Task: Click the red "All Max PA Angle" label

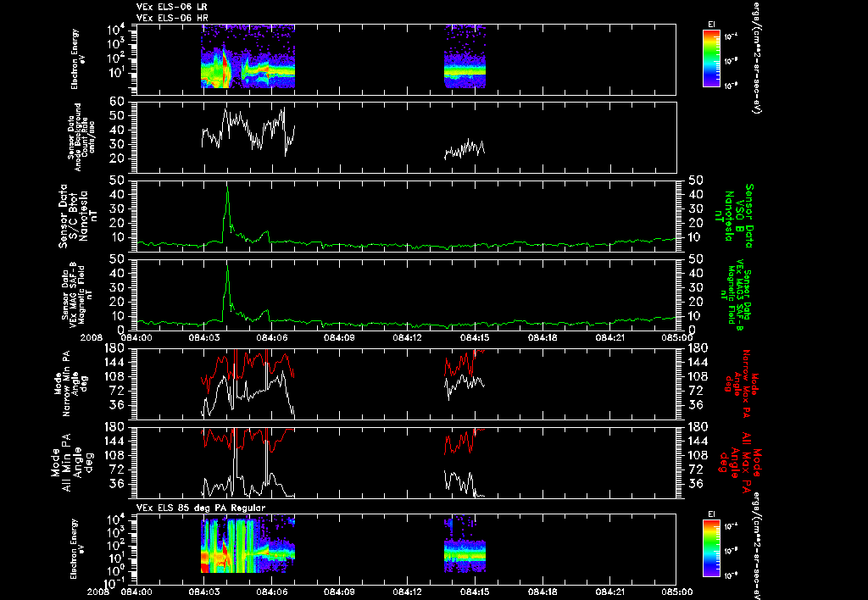Action: (x=739, y=462)
